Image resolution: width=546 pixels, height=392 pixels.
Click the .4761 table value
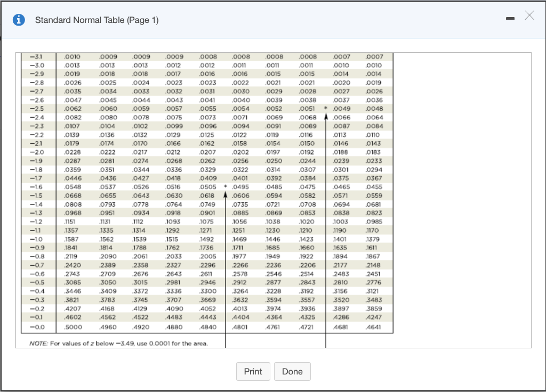tap(272, 327)
